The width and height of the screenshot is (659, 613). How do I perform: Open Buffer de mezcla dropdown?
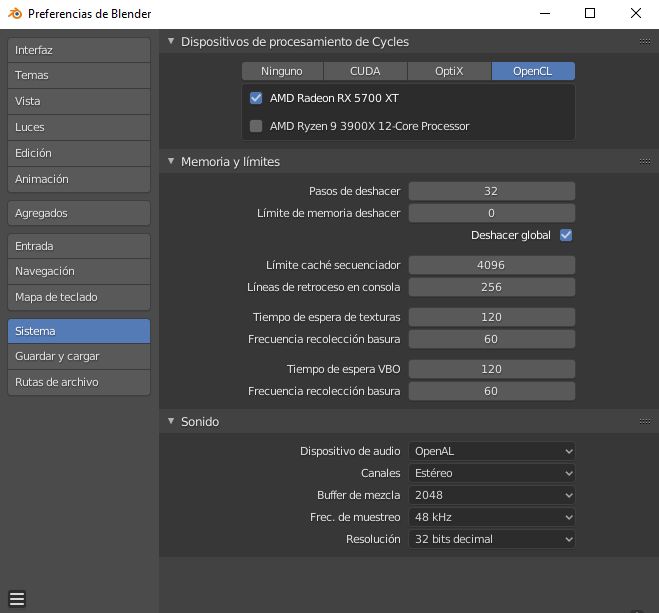pyautogui.click(x=492, y=495)
